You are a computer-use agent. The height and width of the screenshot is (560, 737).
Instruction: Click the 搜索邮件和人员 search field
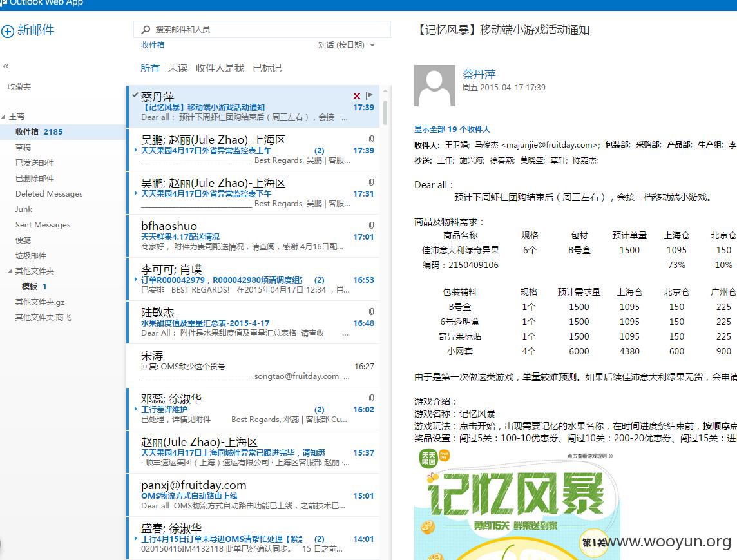point(262,30)
